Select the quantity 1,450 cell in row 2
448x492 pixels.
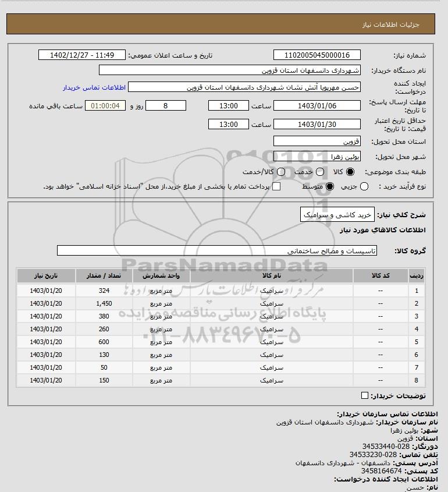[x=104, y=303]
